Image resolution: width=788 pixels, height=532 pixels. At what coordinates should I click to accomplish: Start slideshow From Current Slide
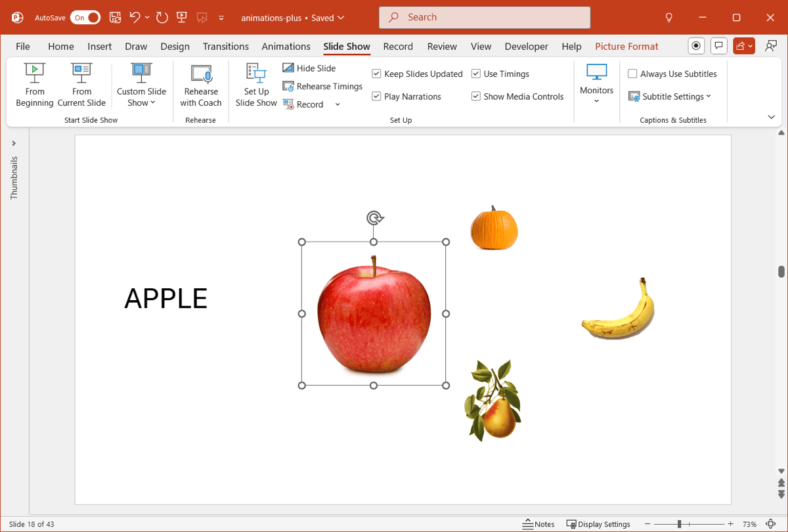pos(81,85)
